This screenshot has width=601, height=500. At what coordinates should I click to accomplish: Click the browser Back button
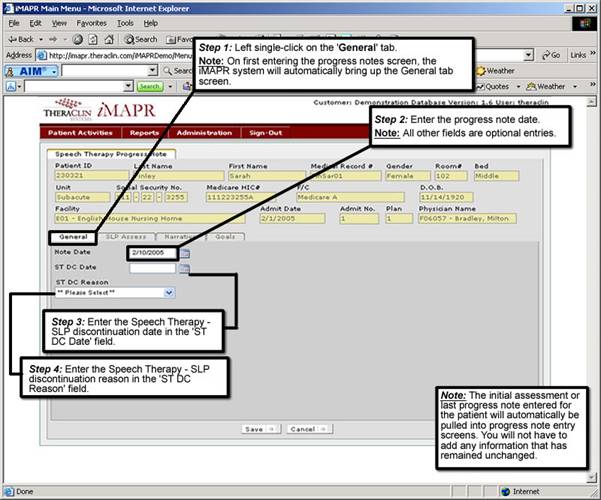[21, 39]
